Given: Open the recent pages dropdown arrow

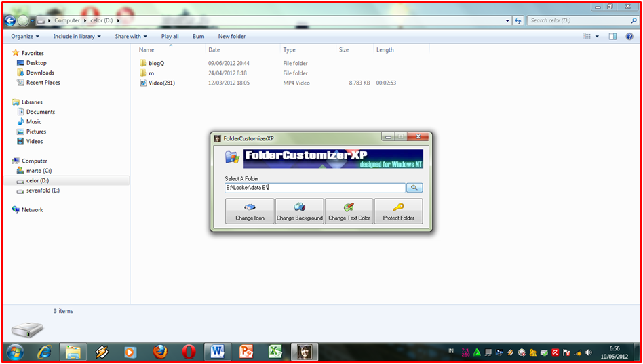Looking at the screenshot, I should coord(32,20).
